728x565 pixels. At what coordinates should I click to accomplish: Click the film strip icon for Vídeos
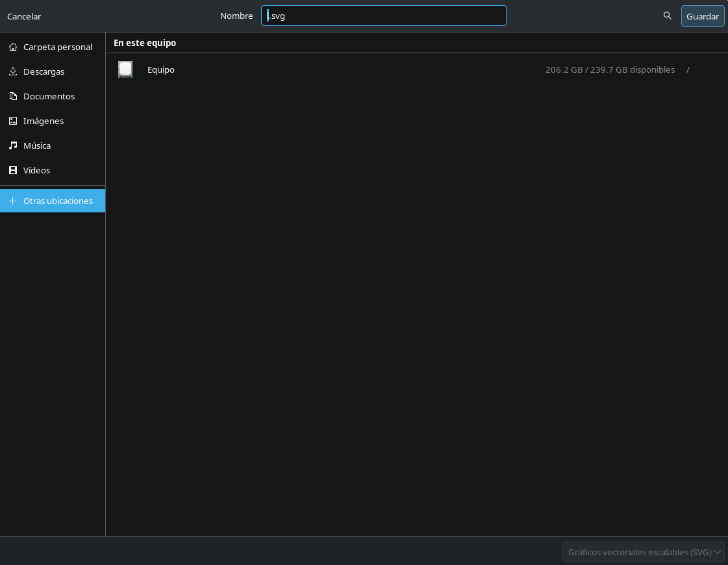coord(13,170)
